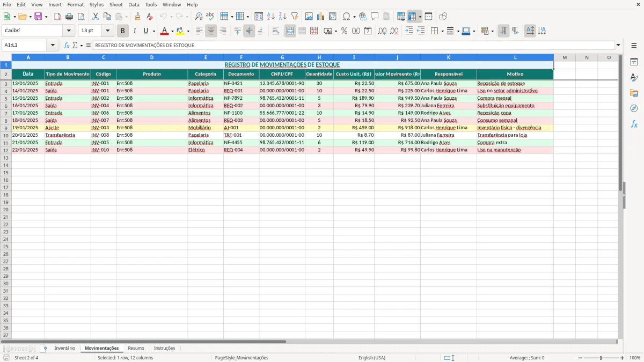The height and width of the screenshot is (362, 644).
Task: Open sidebar Properties panel
Action: coord(634,62)
